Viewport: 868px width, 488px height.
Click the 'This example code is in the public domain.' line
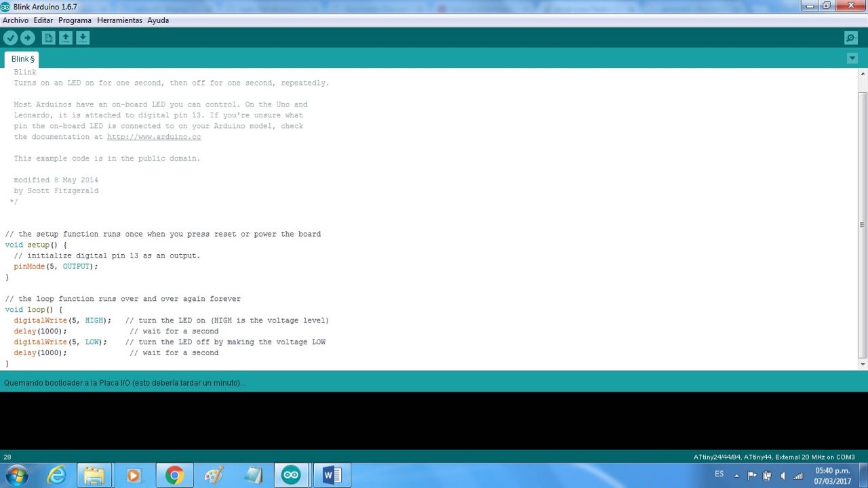(x=107, y=159)
